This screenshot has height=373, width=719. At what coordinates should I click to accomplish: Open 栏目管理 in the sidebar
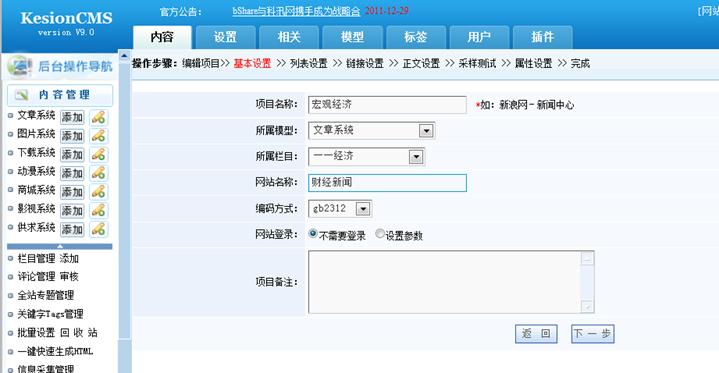coord(36,258)
